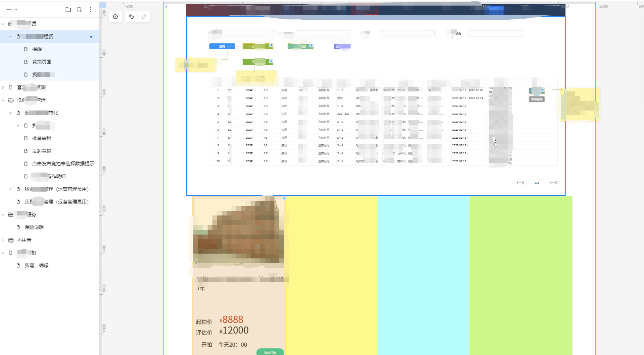Click the yellow sticky note left of the frame
The height and width of the screenshot is (355, 644).
pos(196,65)
